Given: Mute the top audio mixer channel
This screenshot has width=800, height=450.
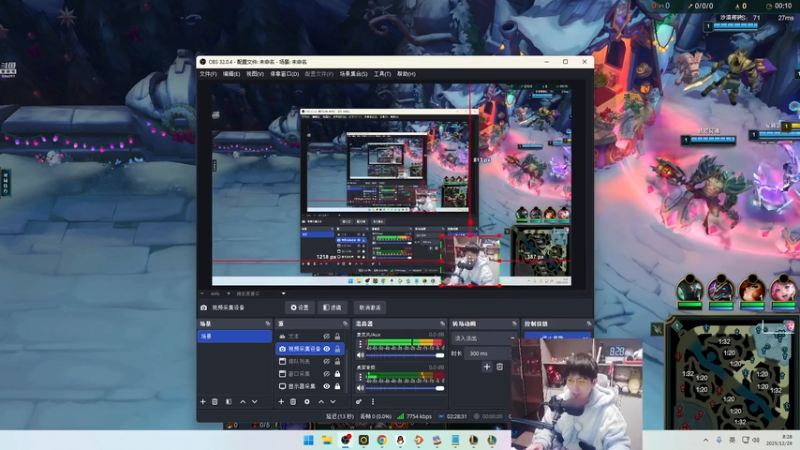Looking at the screenshot, I should click(361, 355).
